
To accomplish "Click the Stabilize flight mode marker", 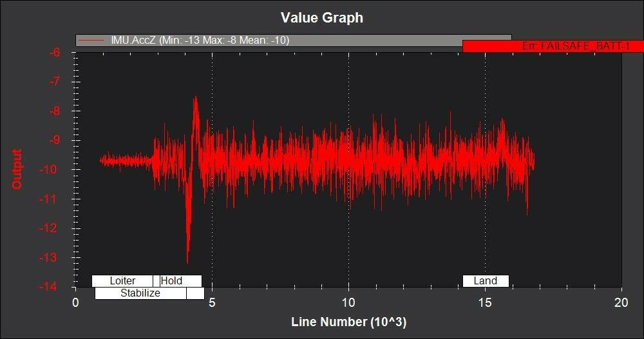I will 140,293.
